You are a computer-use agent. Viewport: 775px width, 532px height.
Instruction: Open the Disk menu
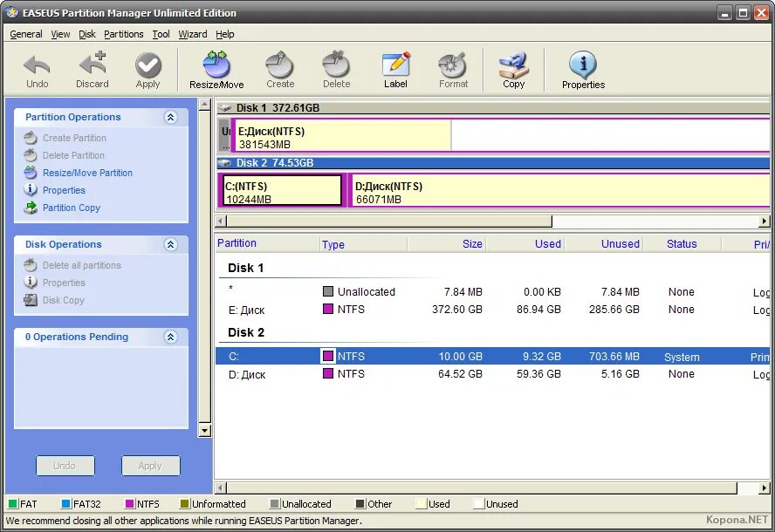point(87,34)
